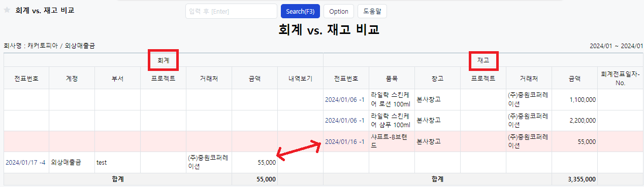Select the 본사창고 cell in the 샤프트-B브랜드 row
Image resolution: width=644 pixels, height=187 pixels.
tap(437, 141)
